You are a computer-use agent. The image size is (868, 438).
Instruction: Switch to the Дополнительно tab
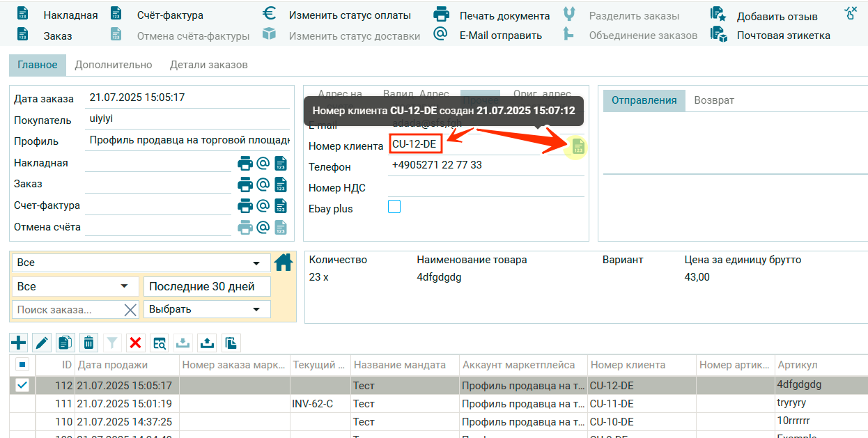[113, 65]
